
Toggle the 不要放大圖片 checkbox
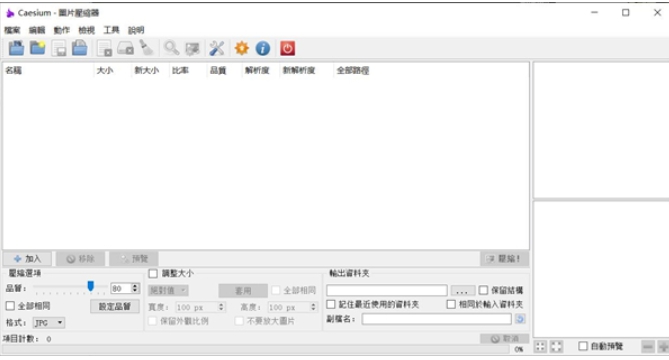(239, 321)
